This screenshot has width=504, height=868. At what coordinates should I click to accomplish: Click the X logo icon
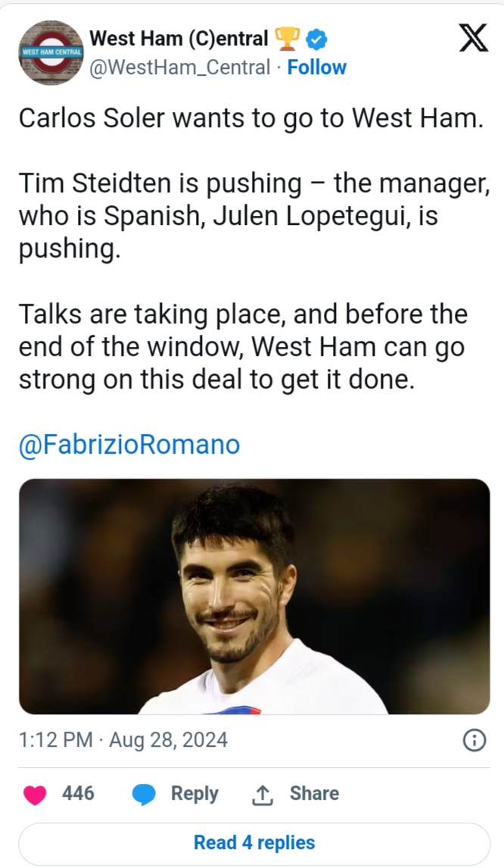click(x=474, y=38)
